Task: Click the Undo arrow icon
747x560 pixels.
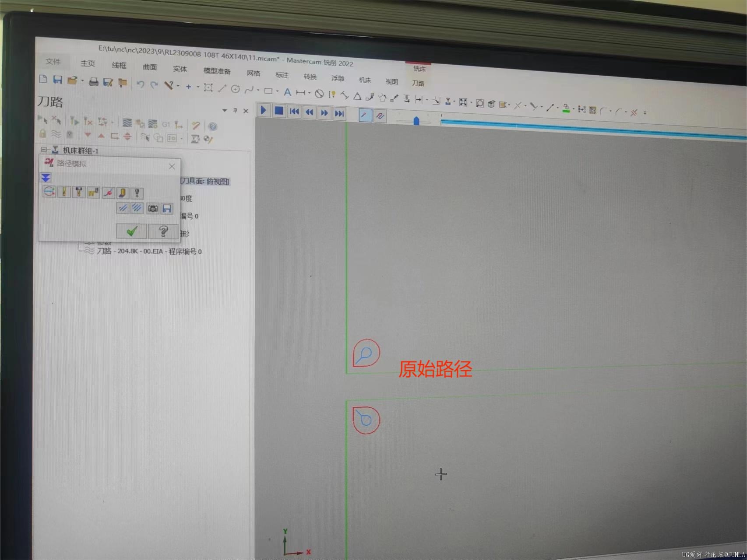Action: (x=140, y=84)
